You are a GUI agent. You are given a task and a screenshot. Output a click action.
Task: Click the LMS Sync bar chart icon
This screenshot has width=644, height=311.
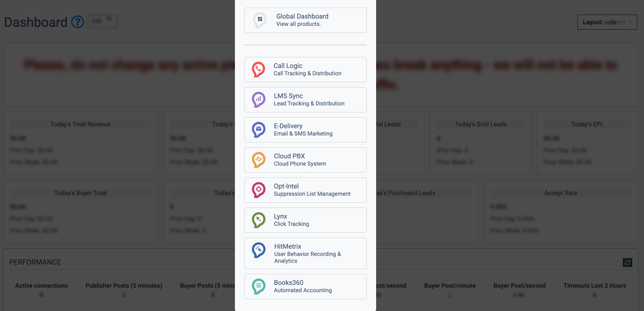point(258,100)
